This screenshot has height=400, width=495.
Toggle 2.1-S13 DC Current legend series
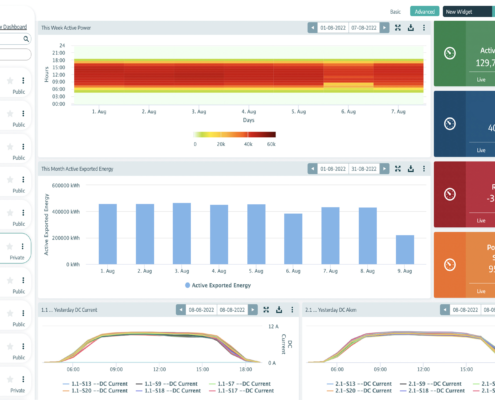click(x=359, y=384)
